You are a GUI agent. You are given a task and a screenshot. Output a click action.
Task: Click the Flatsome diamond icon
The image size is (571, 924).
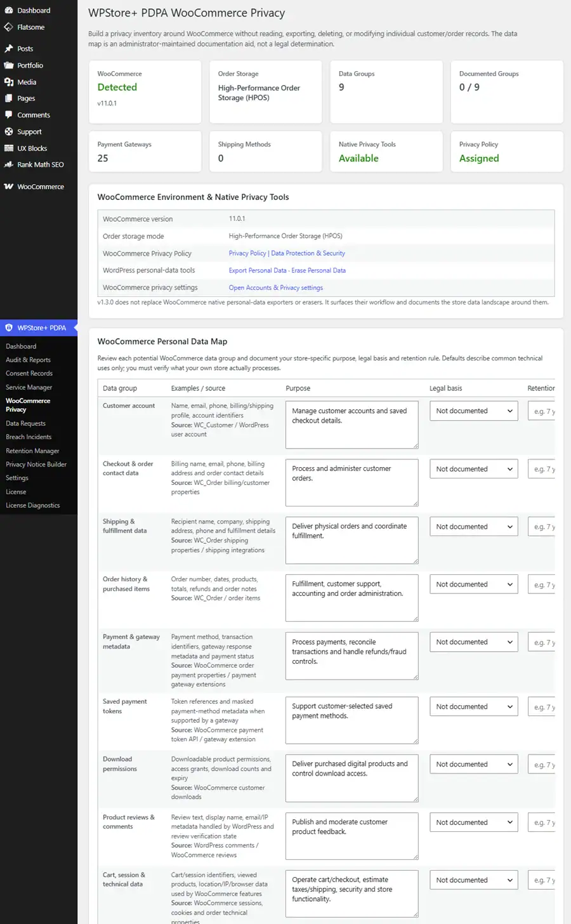click(x=9, y=27)
